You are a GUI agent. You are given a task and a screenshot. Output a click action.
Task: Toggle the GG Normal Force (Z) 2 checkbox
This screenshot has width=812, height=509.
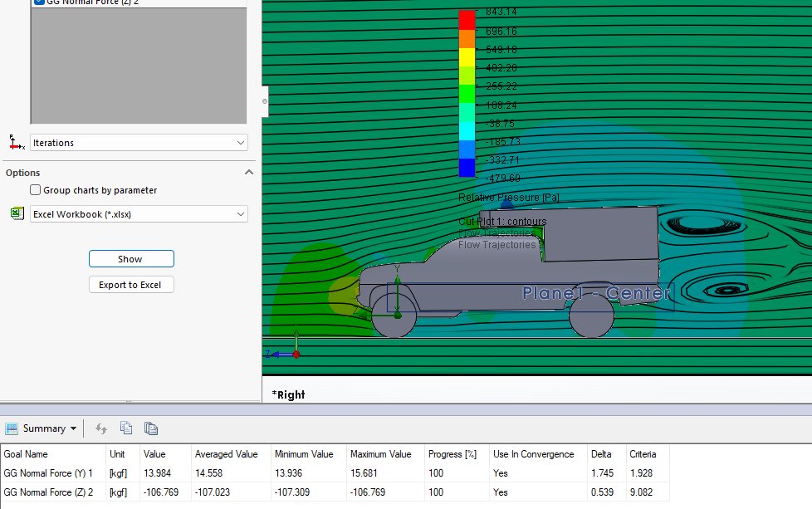point(39,2)
